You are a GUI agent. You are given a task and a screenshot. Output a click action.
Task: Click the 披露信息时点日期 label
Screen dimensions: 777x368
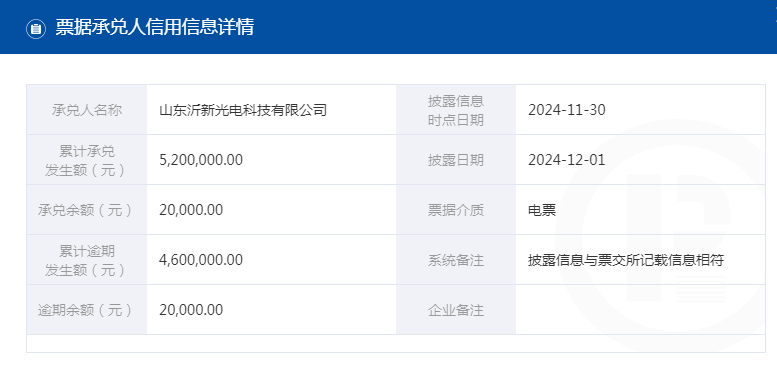pyautogui.click(x=456, y=110)
